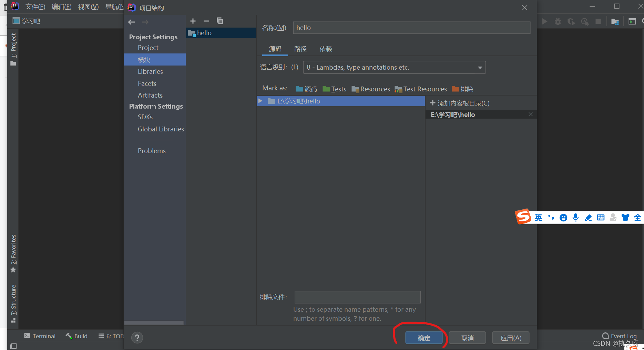Switch to the 依赖 tab
The image size is (644, 350).
(x=326, y=49)
